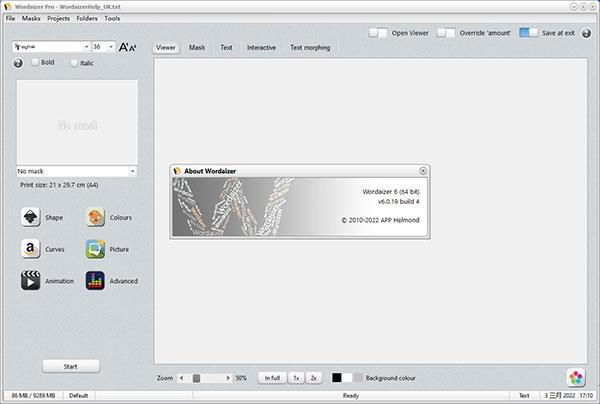Click the help icon beside Bold checkbox
The height and width of the screenshot is (404, 600).
click(x=18, y=63)
